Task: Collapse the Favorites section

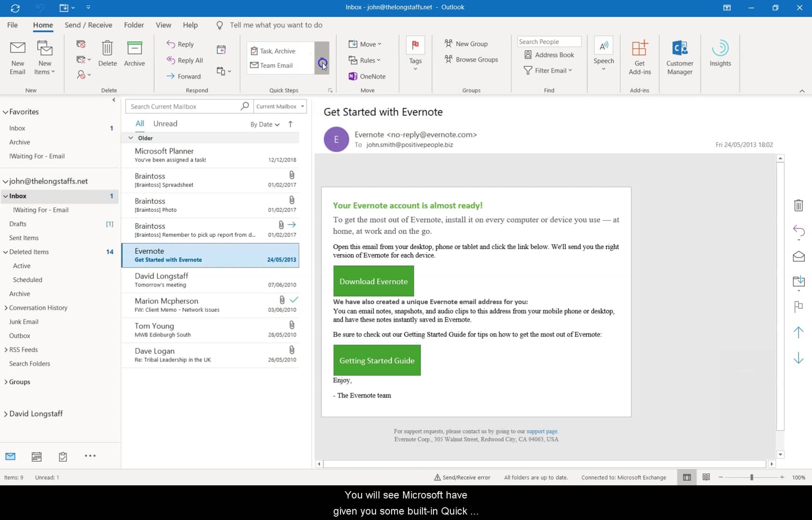Action: (5, 112)
